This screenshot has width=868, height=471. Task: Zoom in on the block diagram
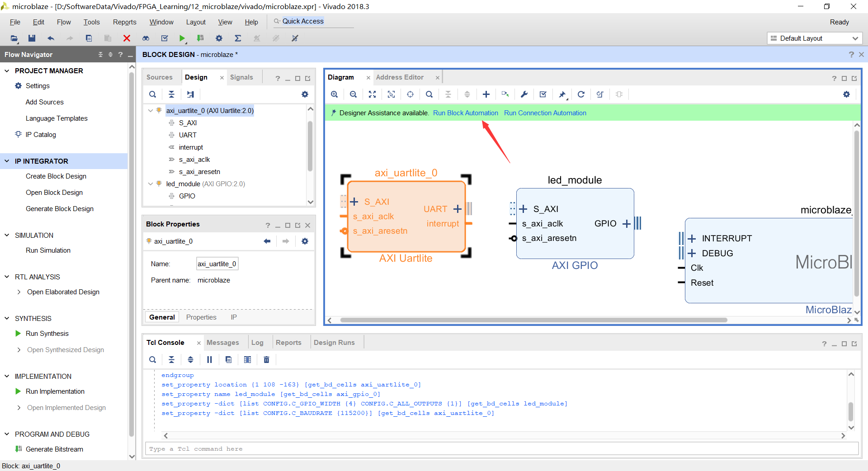[334, 94]
